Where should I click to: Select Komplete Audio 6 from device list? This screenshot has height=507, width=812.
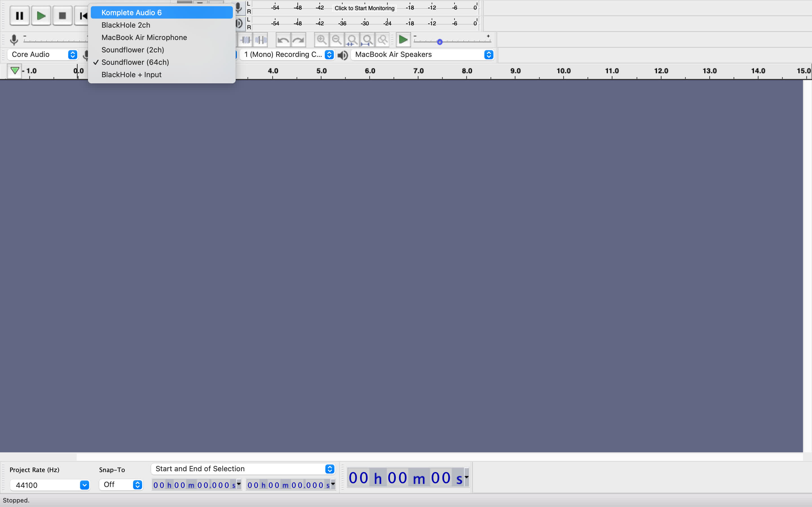(131, 13)
